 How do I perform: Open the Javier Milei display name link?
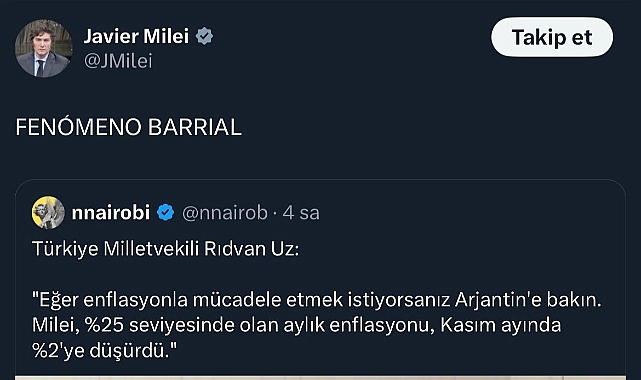pyautogui.click(x=136, y=36)
